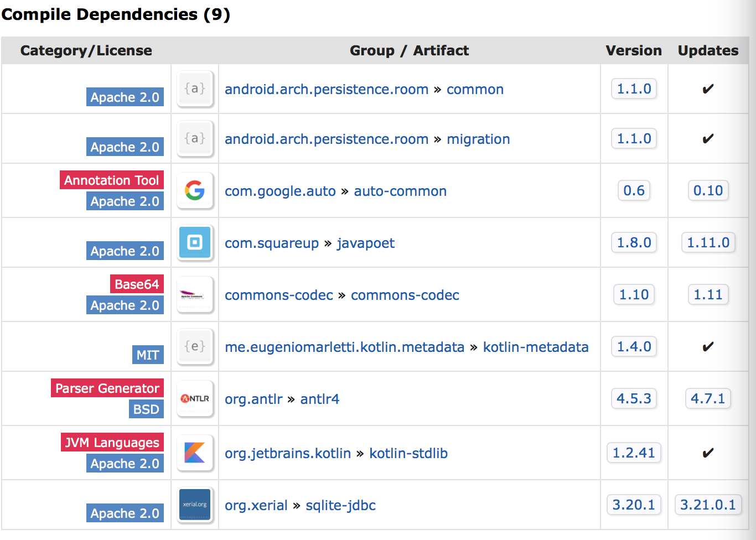Open the Annotation Tool category tag

click(112, 180)
